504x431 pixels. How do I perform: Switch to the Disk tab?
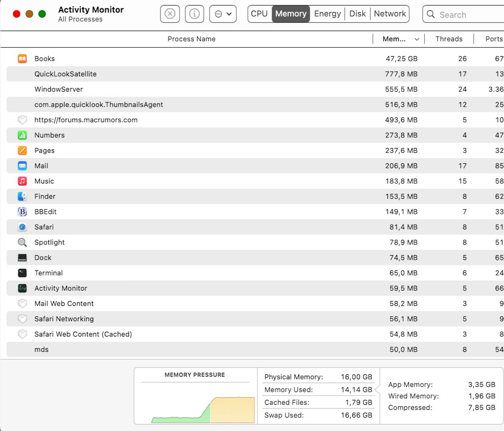[x=358, y=14]
